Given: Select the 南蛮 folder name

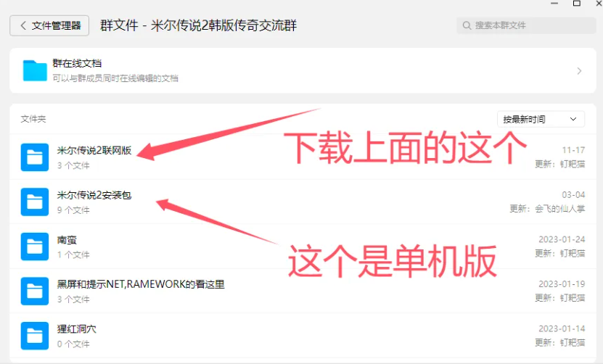Looking at the screenshot, I should pos(67,240).
